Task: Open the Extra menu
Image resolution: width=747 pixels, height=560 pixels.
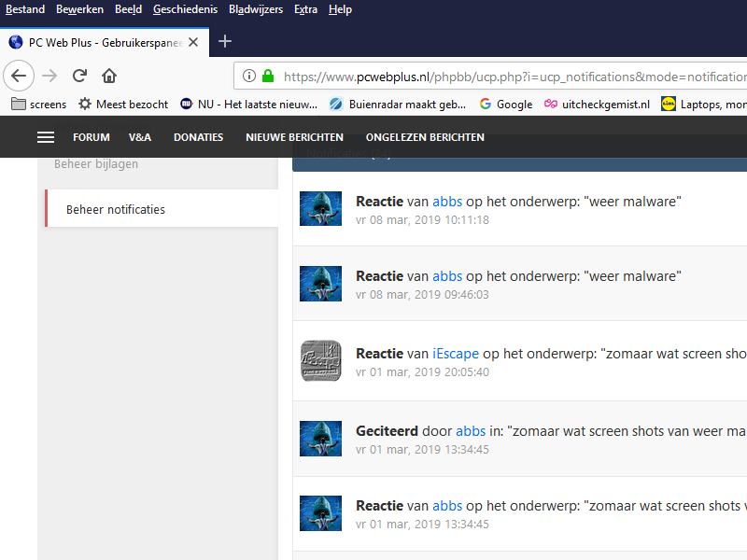Action: (306, 9)
